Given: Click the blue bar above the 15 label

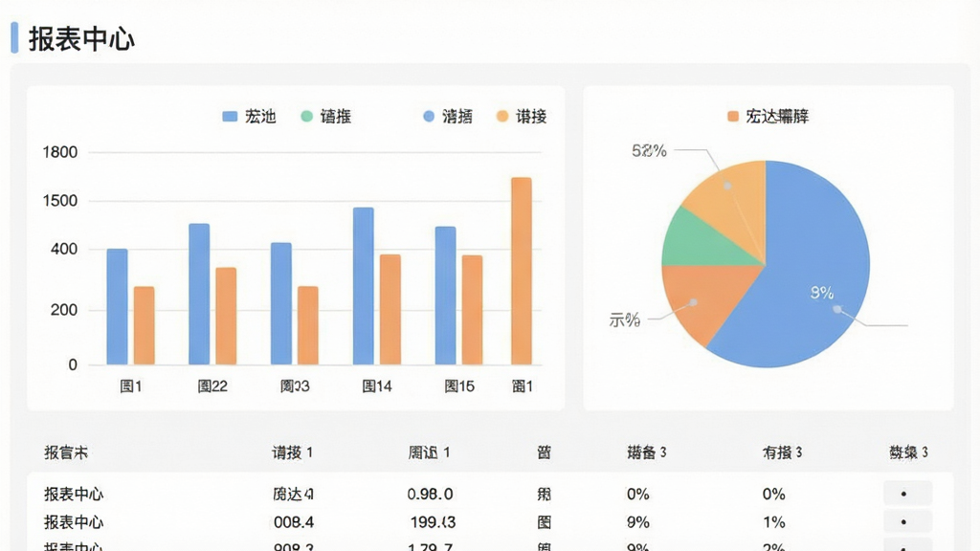Looking at the screenshot, I should (x=446, y=296).
